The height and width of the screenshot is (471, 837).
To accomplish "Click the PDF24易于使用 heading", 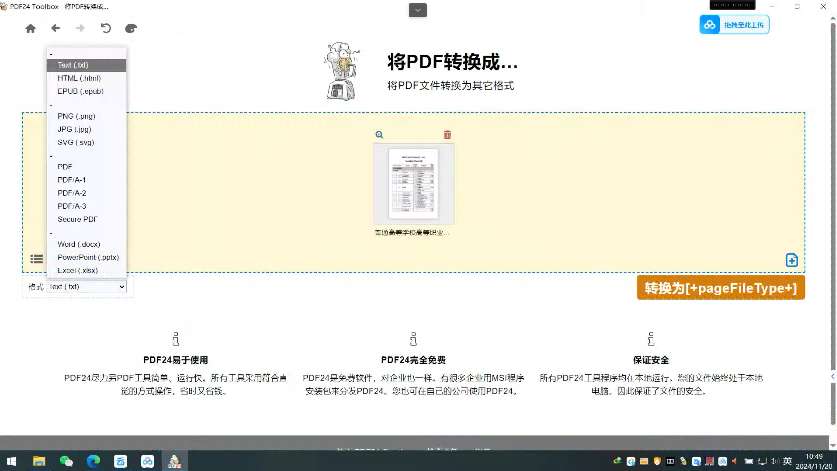I will click(176, 360).
